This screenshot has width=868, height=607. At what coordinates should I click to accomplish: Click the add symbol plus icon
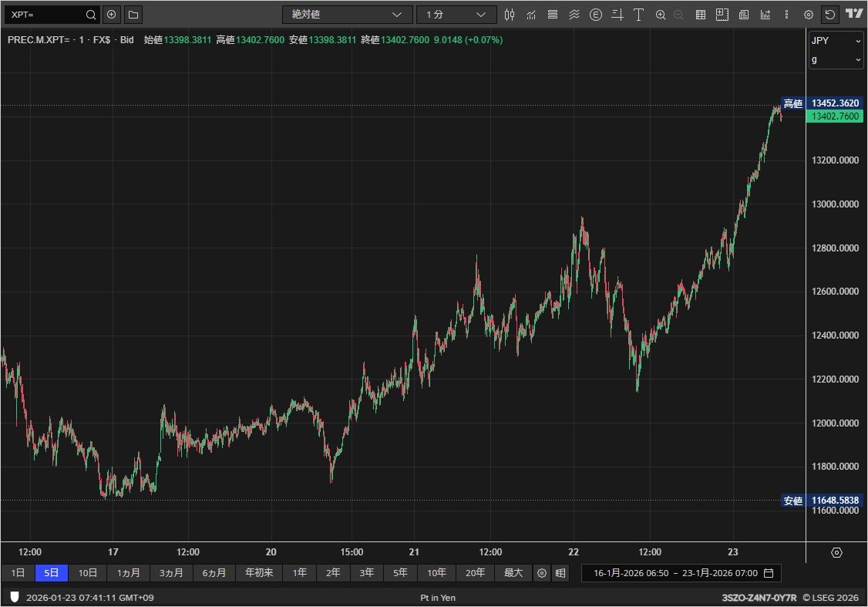click(x=111, y=15)
